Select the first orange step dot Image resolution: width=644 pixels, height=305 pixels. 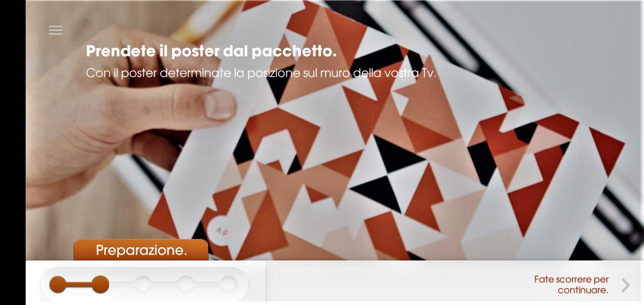(58, 284)
